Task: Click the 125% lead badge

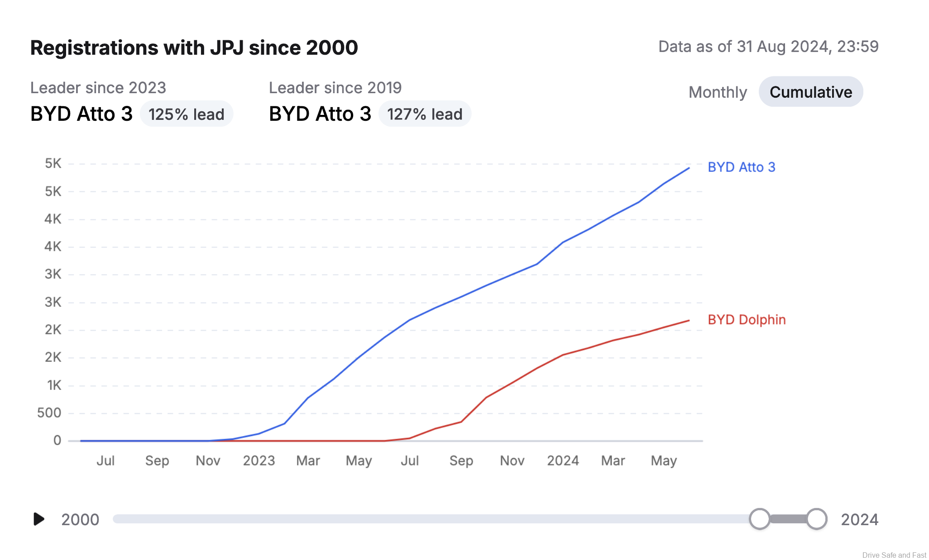Action: (x=186, y=114)
